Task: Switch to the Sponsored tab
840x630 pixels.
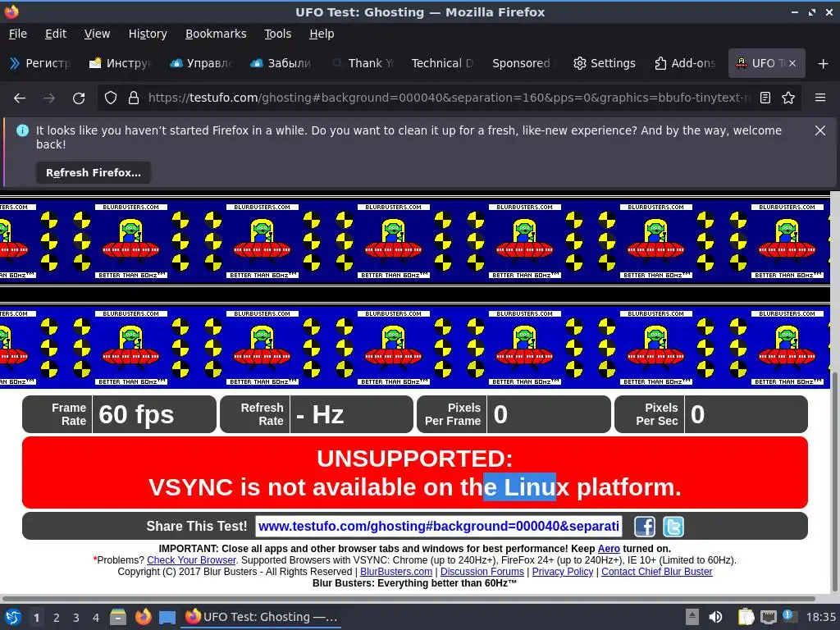Action: [x=523, y=63]
